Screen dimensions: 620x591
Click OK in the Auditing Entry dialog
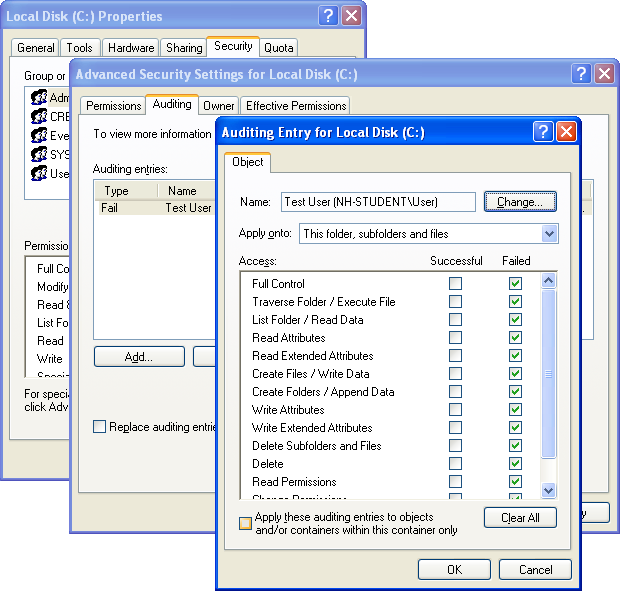click(454, 569)
